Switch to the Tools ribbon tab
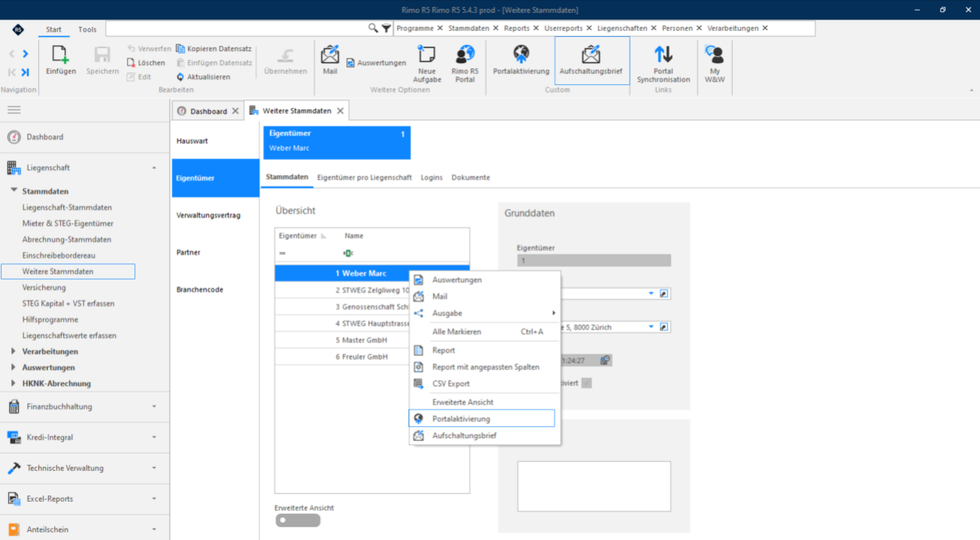Screen dimensions: 980x540 point(87,29)
